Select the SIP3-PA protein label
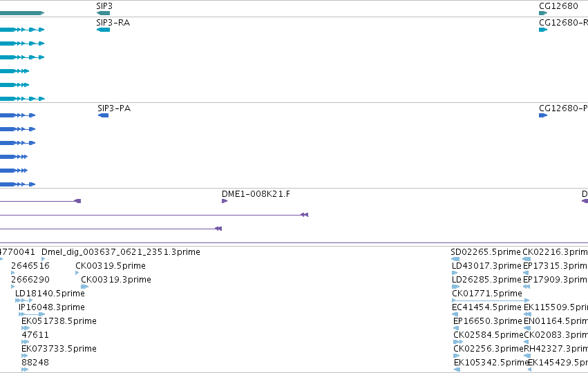The height and width of the screenshot is (373, 588). tap(114, 108)
